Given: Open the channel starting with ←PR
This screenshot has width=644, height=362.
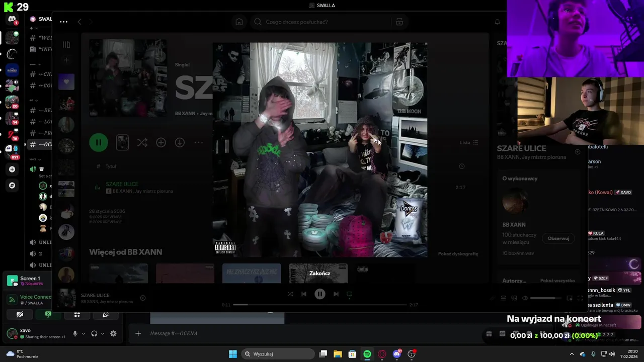Looking at the screenshot, I should tap(41, 133).
